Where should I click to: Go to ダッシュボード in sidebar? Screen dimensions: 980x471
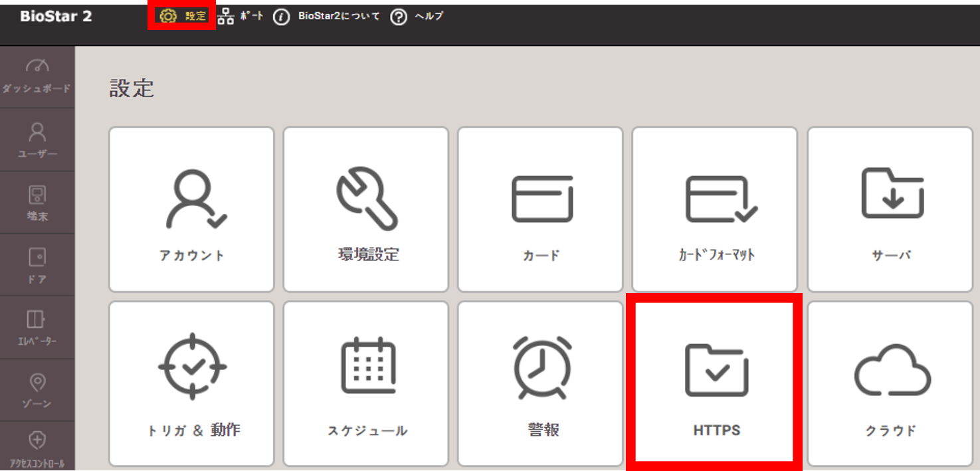coord(37,76)
